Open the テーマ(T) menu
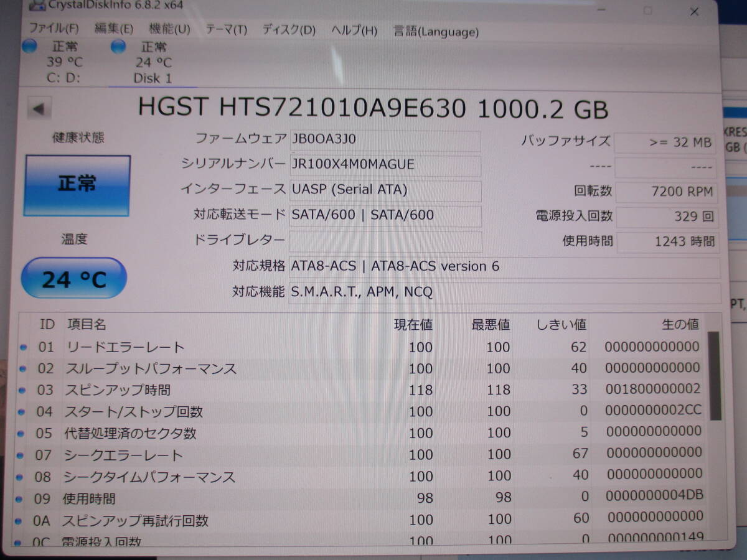Screen dimensions: 747x560 coord(226,30)
